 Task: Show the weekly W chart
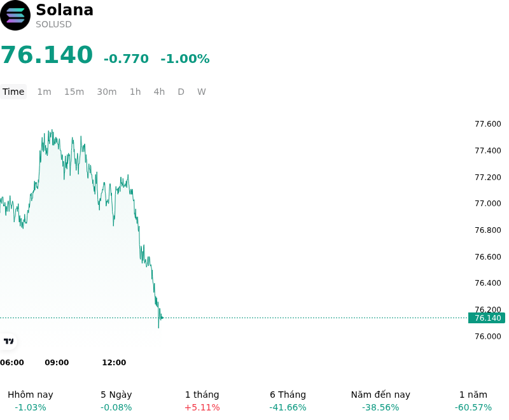(201, 92)
